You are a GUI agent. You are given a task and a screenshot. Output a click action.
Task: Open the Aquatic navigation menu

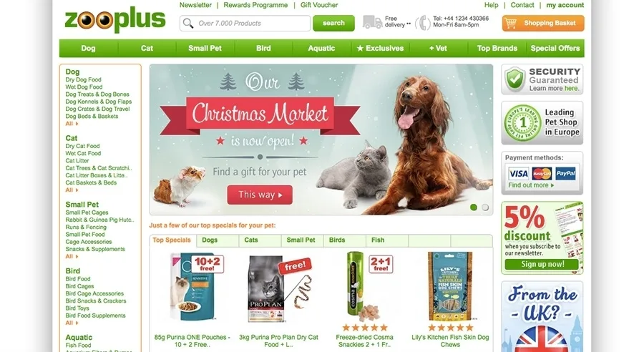321,48
